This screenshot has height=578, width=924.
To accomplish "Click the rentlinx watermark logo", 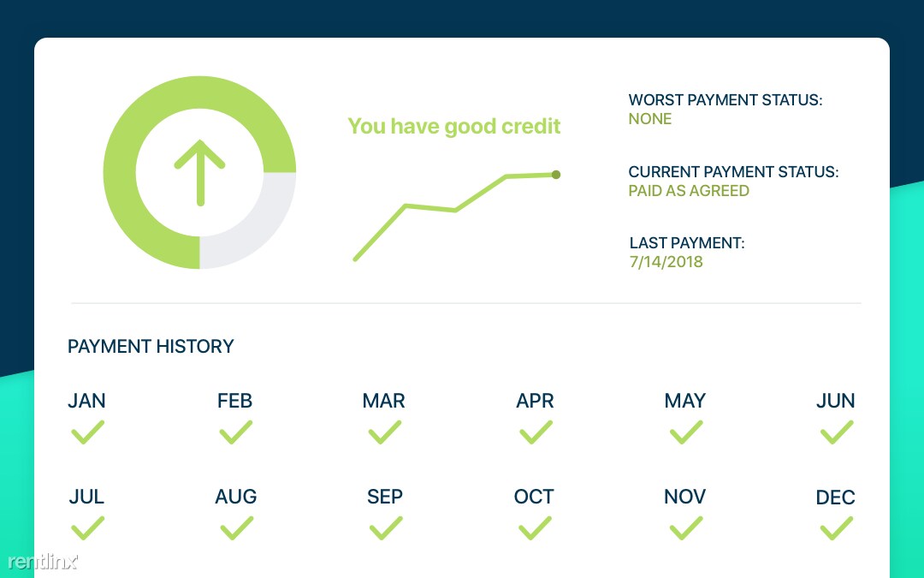I will click(43, 561).
